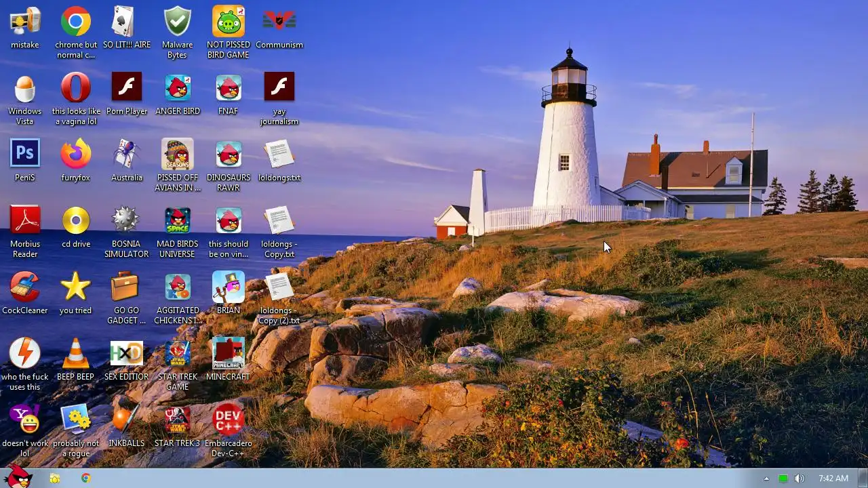
Task: Open the BEEP BEEP VLC cone icon
Action: click(x=76, y=354)
